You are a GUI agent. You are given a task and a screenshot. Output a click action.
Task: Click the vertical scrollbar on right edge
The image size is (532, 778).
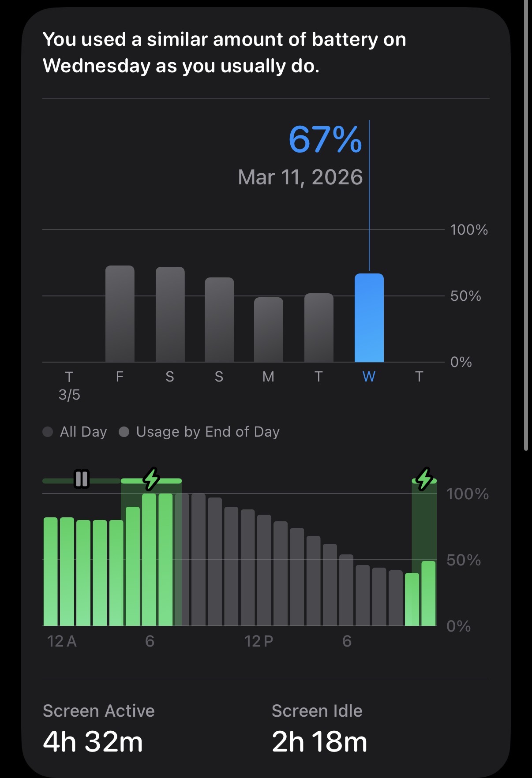pyautogui.click(x=526, y=225)
